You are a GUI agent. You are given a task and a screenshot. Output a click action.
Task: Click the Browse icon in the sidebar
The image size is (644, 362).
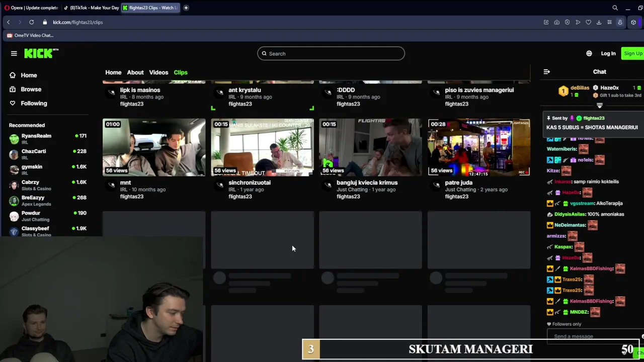[13, 89]
